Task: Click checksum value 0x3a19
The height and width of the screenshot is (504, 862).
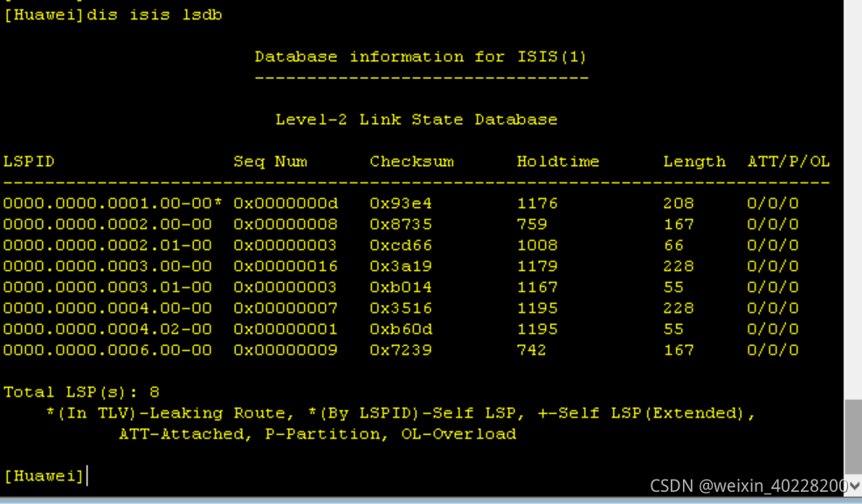Action: point(401,266)
